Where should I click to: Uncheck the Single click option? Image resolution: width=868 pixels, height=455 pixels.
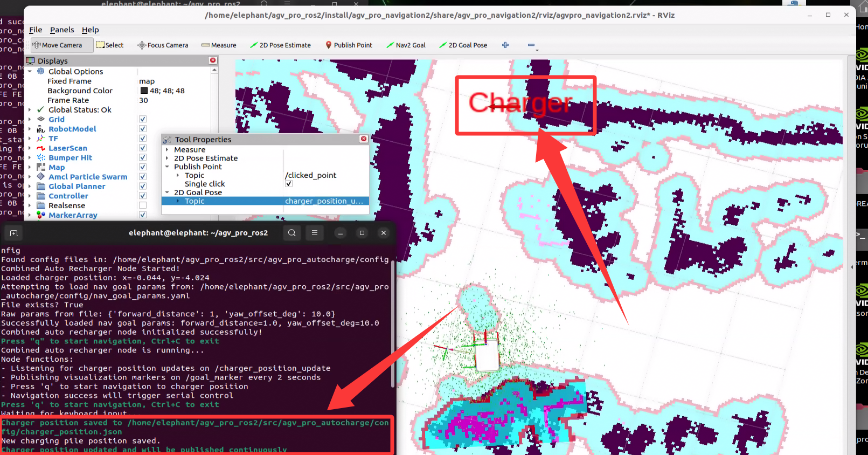289,184
